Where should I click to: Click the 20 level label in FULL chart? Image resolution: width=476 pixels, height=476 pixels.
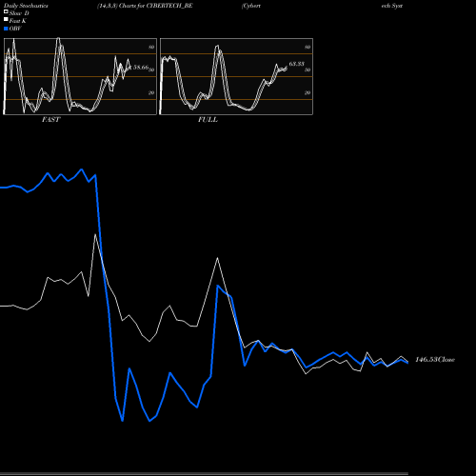tap(307, 92)
